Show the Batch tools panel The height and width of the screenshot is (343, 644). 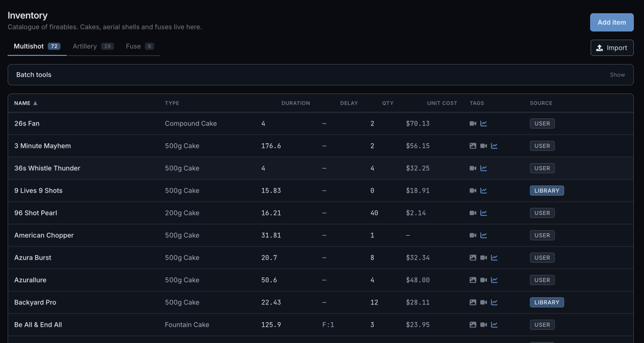[x=618, y=75]
